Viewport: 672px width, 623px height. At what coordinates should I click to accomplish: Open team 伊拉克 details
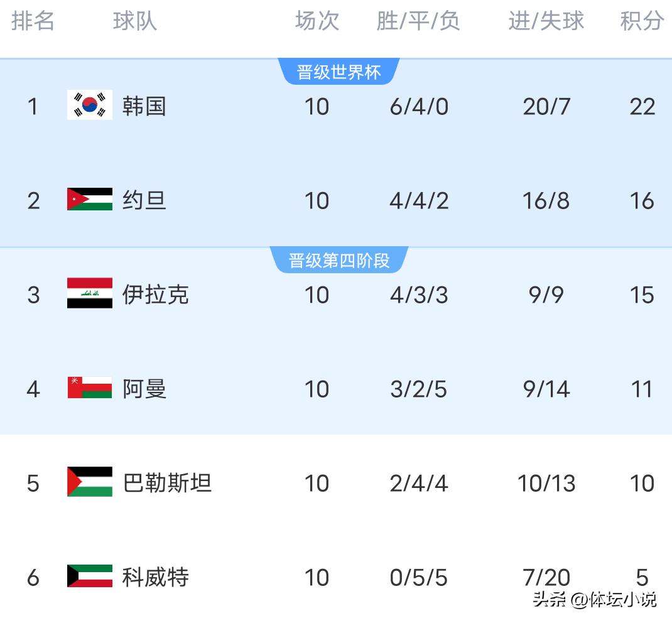pos(155,295)
